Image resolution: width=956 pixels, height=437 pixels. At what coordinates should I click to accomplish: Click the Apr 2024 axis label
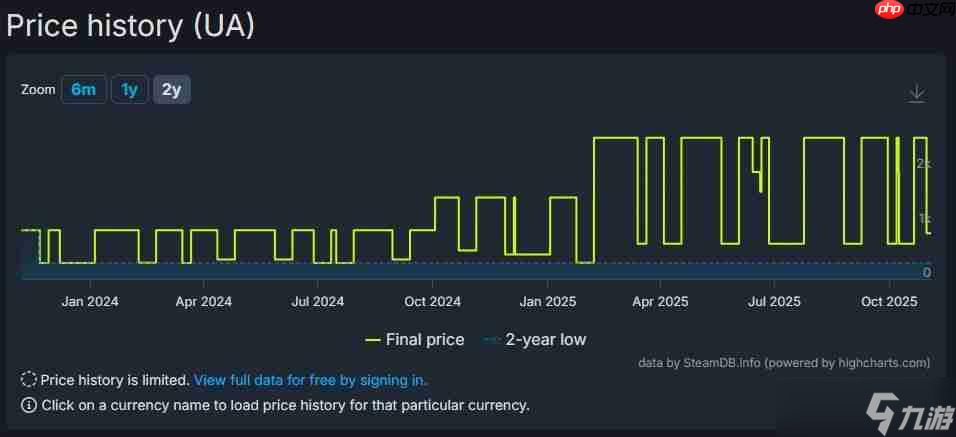[203, 301]
